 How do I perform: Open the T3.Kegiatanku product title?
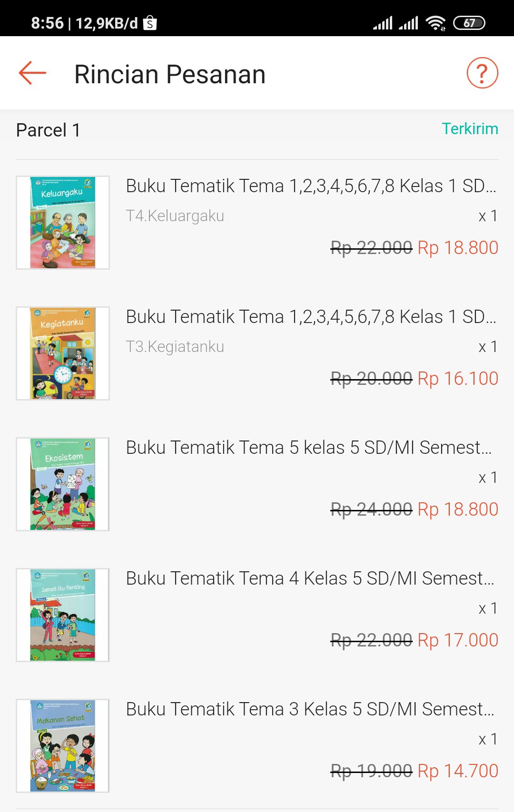click(x=311, y=317)
